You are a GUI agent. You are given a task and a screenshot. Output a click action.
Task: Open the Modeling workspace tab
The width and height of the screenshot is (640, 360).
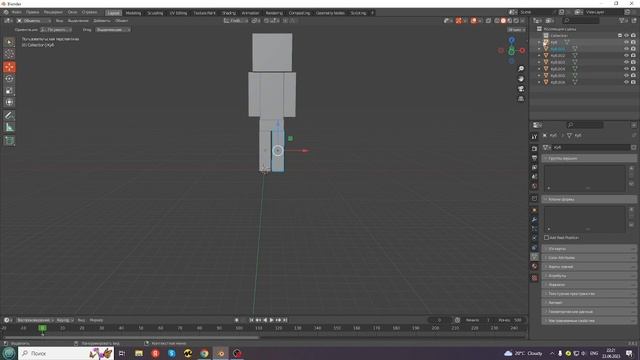[133, 13]
